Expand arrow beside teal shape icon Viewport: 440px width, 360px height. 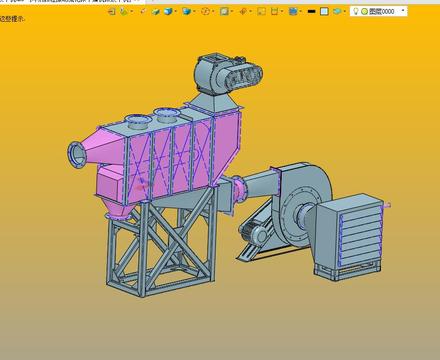[345, 12]
